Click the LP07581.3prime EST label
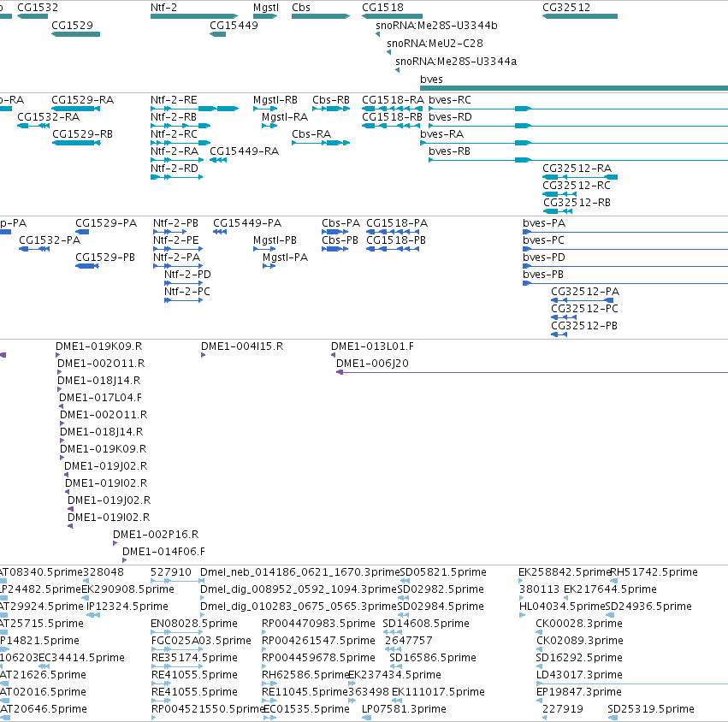 click(404, 709)
